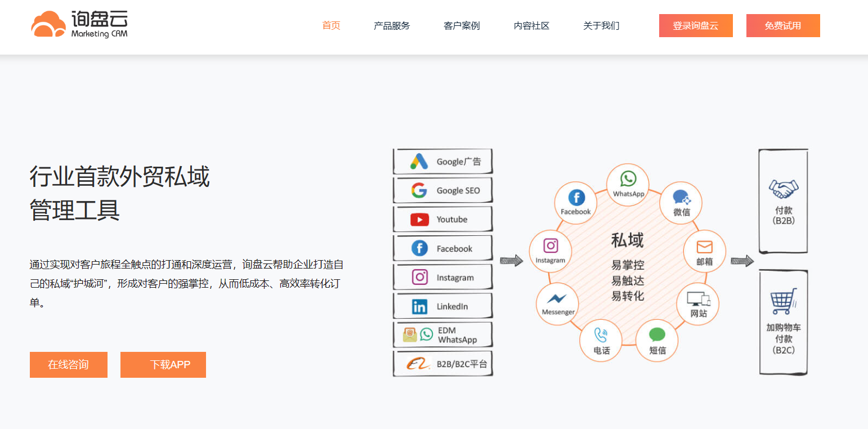Click the Youtube channel box
The image size is (868, 429).
[442, 220]
